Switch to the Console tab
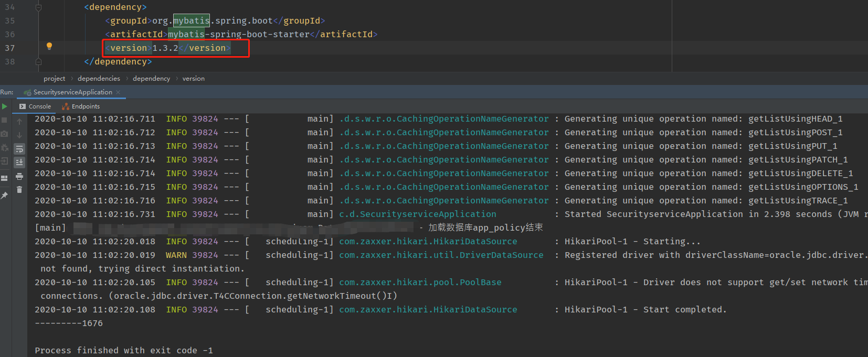868x357 pixels. pos(35,106)
